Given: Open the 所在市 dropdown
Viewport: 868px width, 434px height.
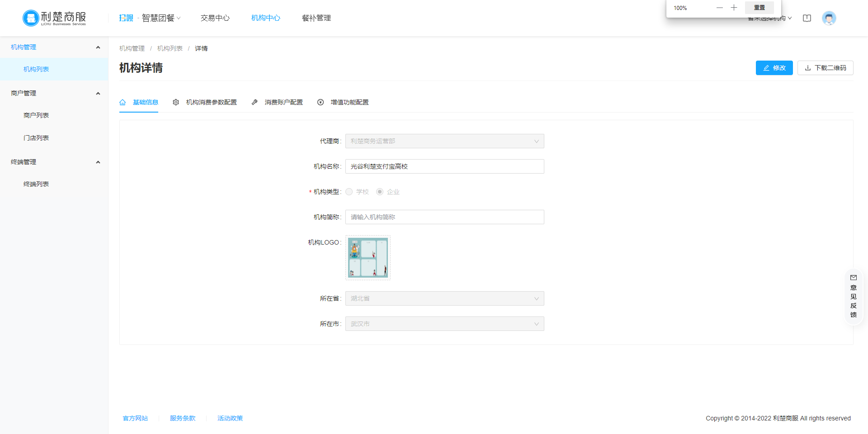Looking at the screenshot, I should (x=445, y=324).
